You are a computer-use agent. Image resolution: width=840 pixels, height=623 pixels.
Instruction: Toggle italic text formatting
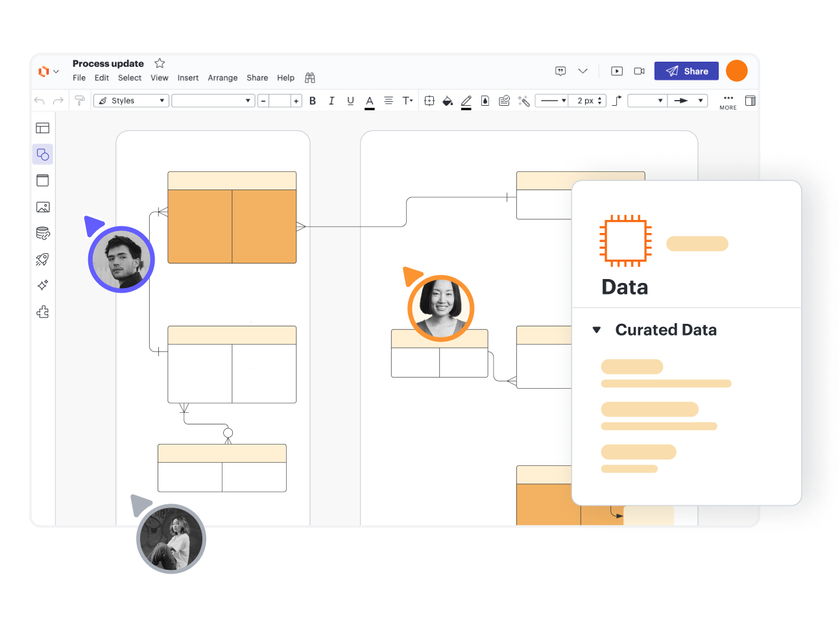coord(331,101)
